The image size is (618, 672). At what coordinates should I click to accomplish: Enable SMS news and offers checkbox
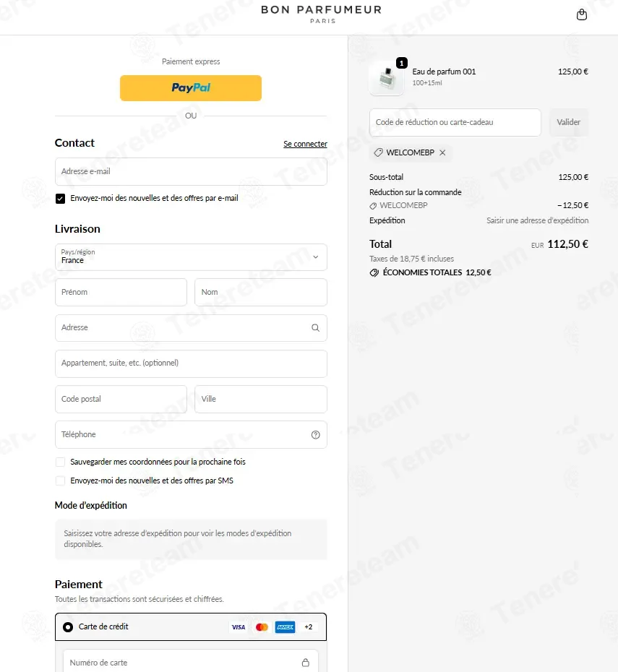click(61, 481)
